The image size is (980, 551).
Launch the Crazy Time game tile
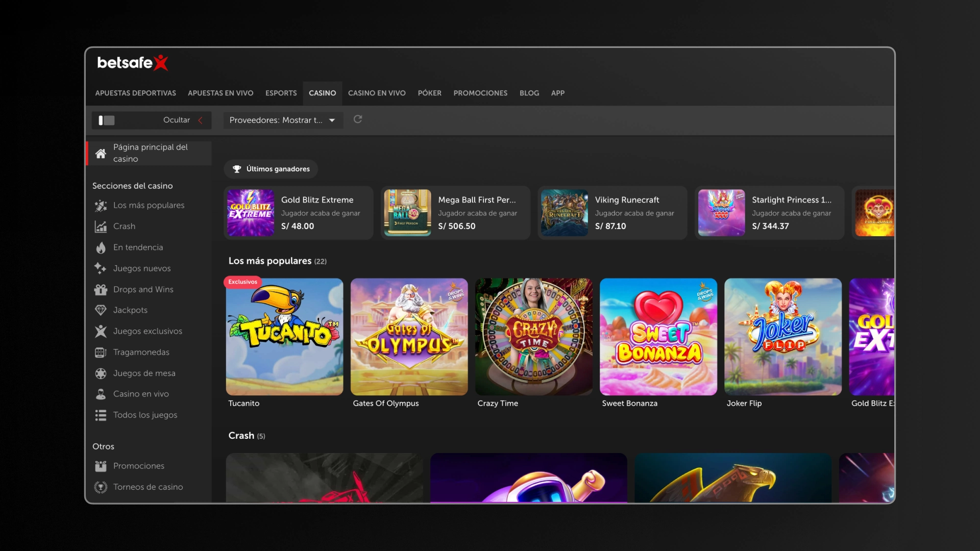coord(533,337)
